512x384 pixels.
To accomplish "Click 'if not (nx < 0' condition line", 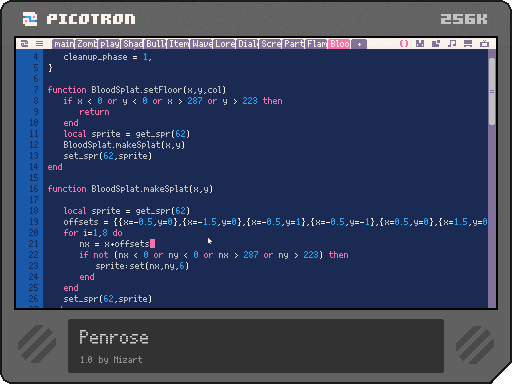I will pyautogui.click(x=214, y=255).
